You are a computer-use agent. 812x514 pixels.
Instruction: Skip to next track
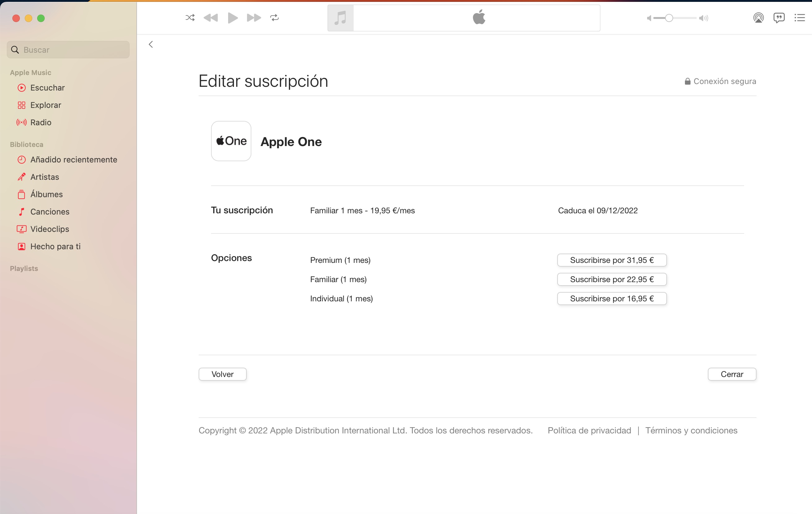tap(254, 18)
